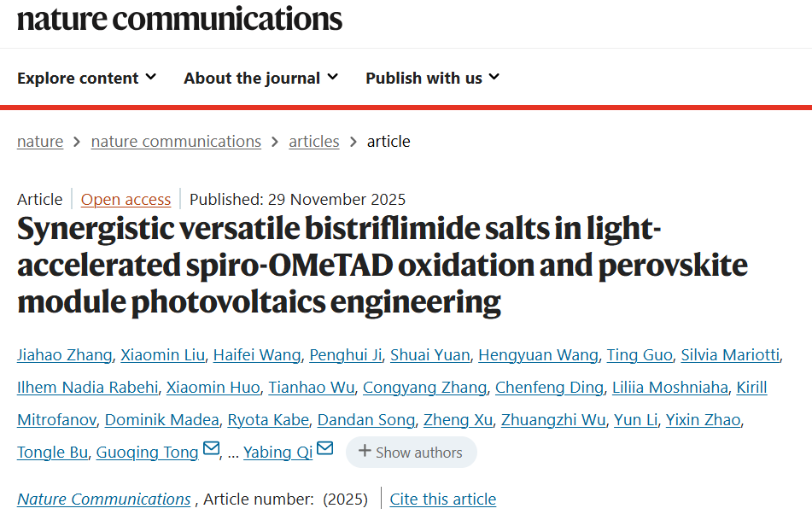Select author Tongle Bu
Viewport: 812px width, 520px height.
52,453
